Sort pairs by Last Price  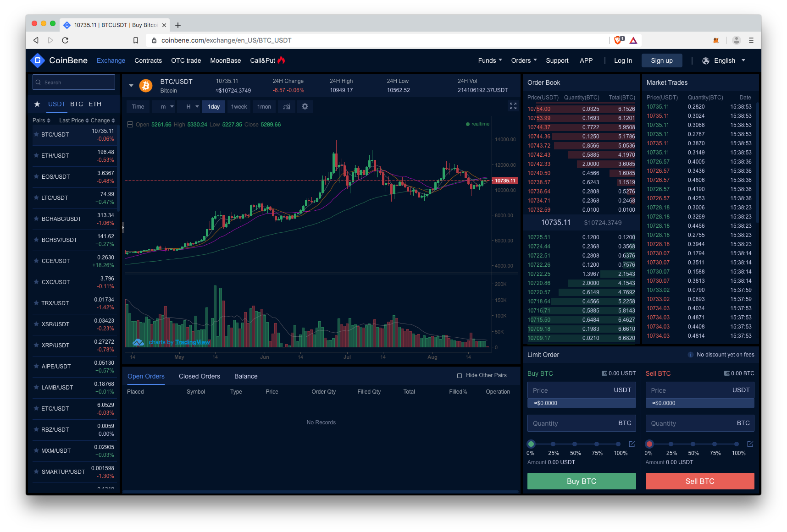coord(74,121)
